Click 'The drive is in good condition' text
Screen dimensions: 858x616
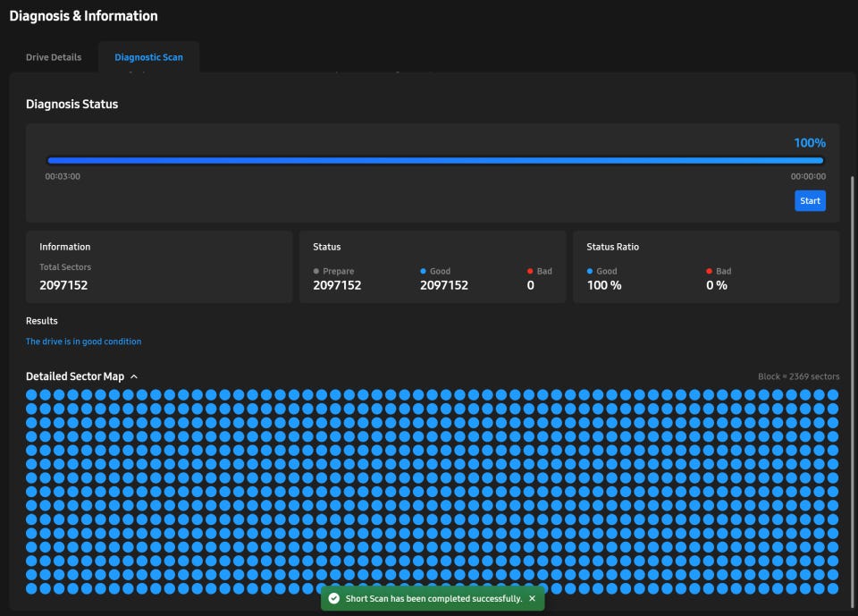pos(84,342)
